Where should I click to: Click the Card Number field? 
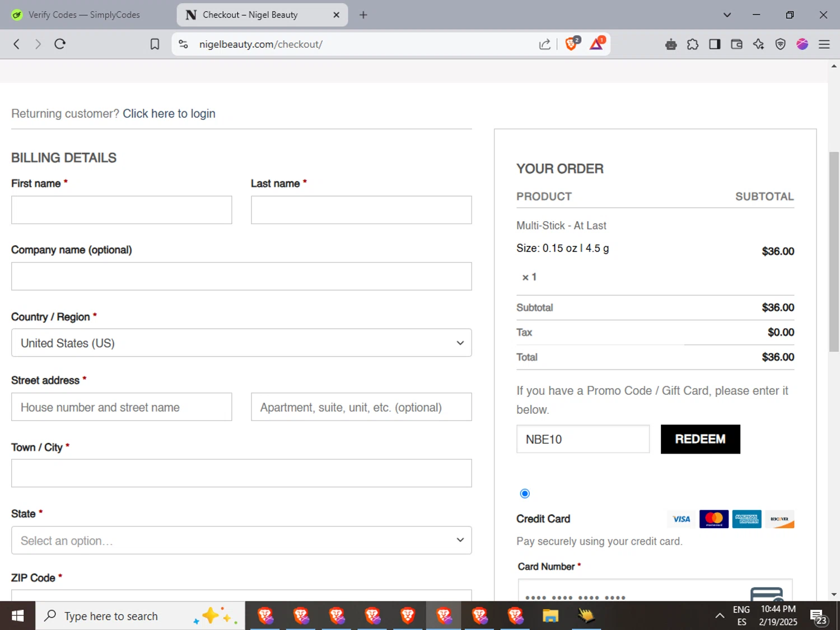click(655, 590)
